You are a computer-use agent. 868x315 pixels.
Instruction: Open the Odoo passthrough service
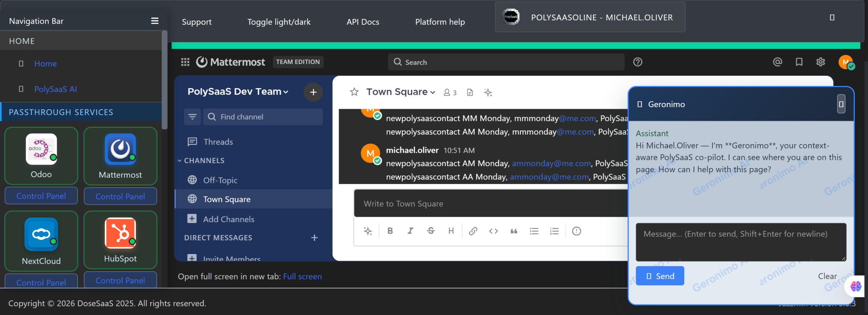coord(41,156)
